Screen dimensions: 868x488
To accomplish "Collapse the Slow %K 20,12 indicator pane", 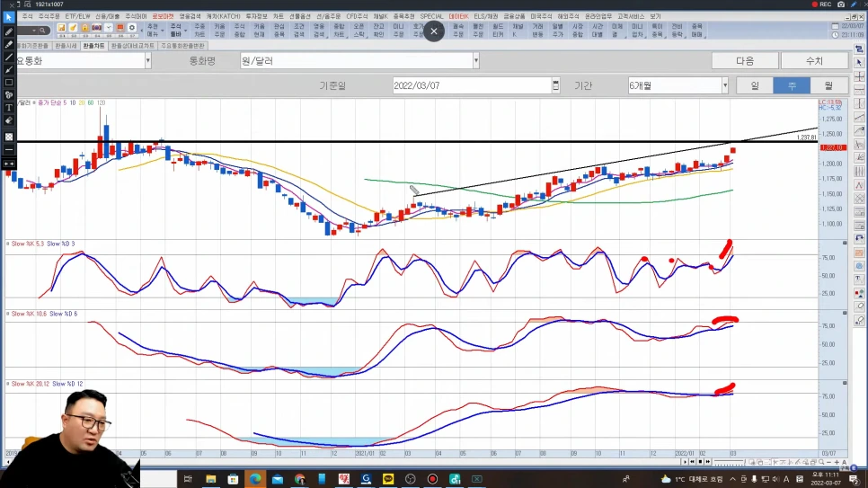I will click(x=845, y=383).
